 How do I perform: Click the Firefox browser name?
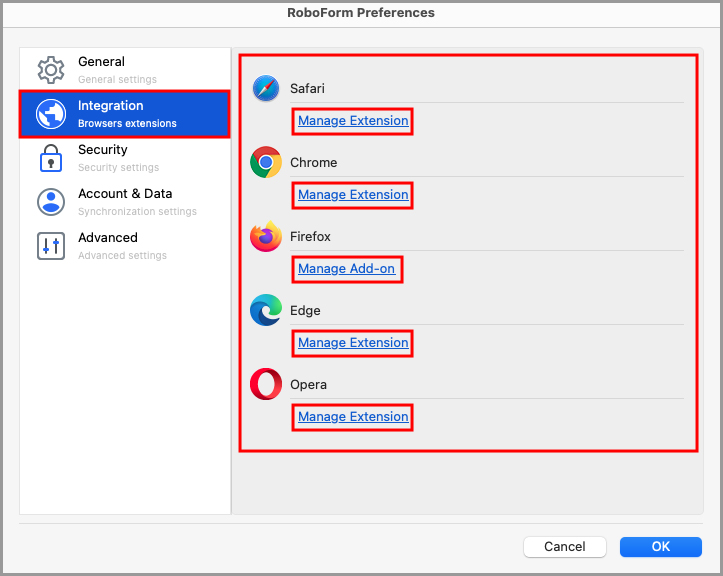pyautogui.click(x=310, y=237)
